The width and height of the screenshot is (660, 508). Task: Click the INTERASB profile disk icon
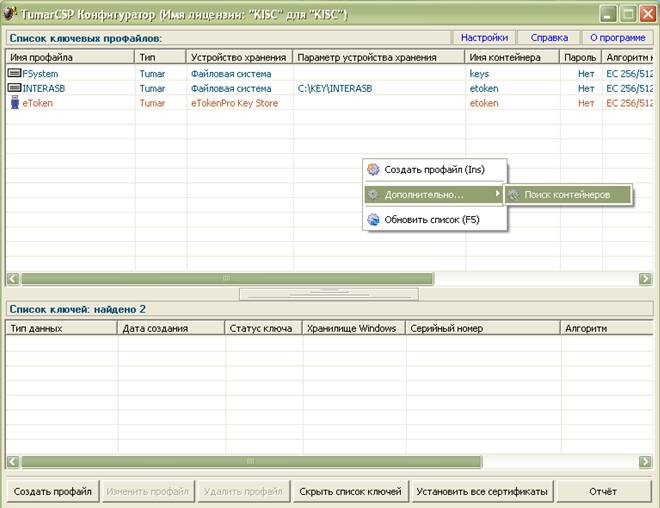pyautogui.click(x=14, y=88)
